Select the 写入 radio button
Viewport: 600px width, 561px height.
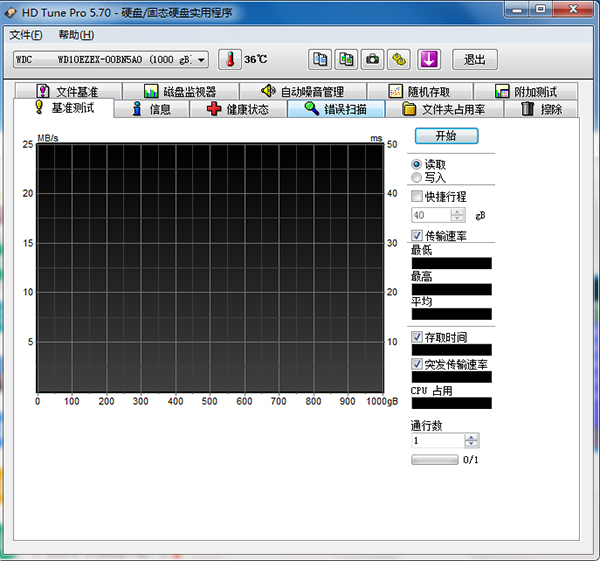(417, 177)
